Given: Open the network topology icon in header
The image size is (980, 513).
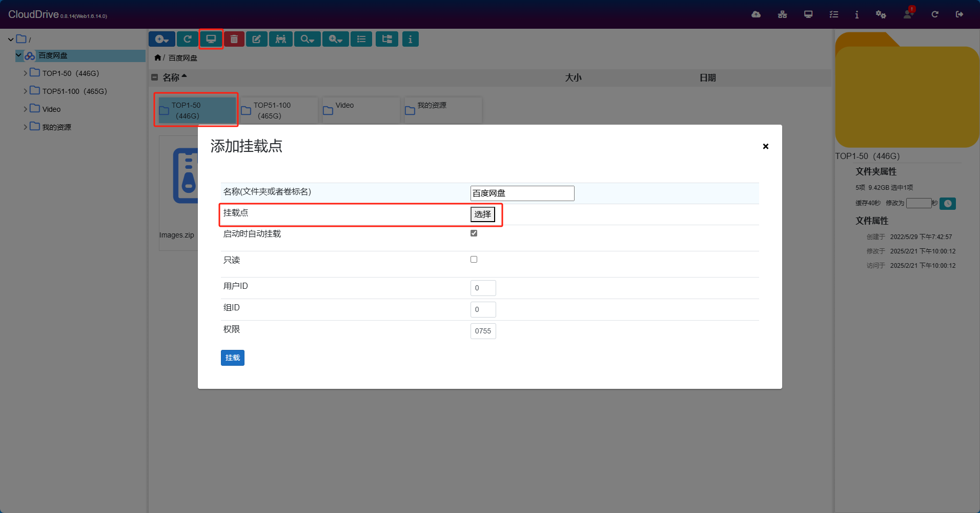Looking at the screenshot, I should click(782, 14).
